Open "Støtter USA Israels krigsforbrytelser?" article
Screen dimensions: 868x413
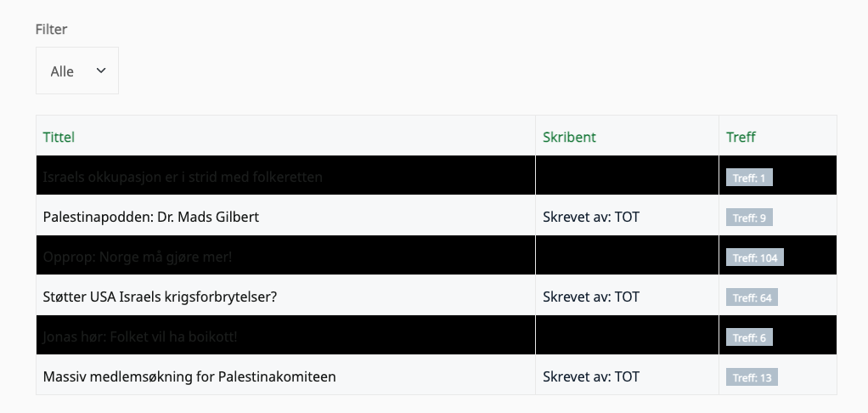pyautogui.click(x=160, y=297)
